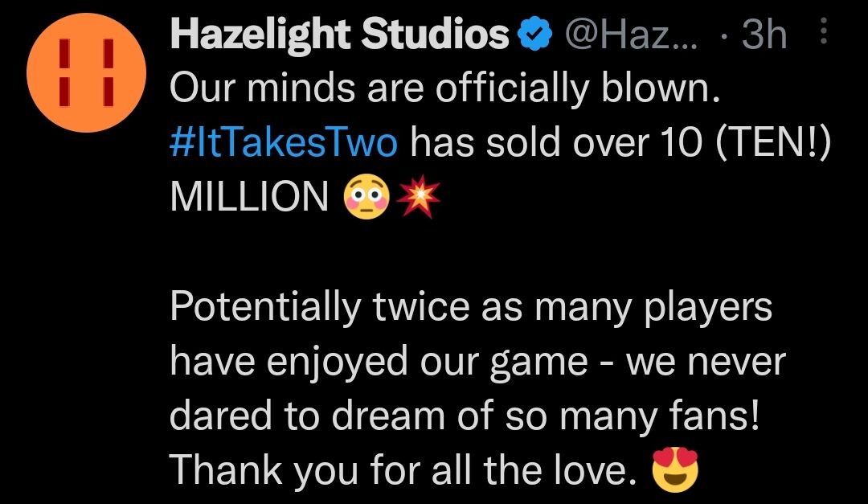868x504 pixels.
Task: Click the 'Our minds are officially blown.' line
Action: pos(442,90)
